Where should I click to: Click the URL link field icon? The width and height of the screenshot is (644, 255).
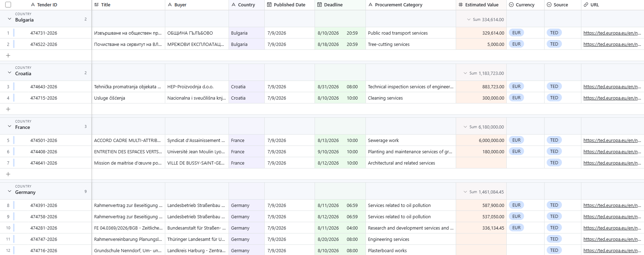click(586, 5)
